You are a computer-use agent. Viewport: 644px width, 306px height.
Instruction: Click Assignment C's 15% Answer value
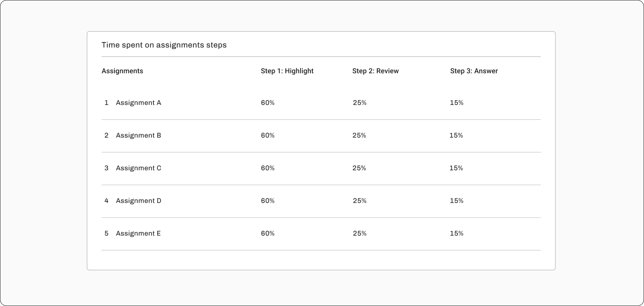[456, 168]
